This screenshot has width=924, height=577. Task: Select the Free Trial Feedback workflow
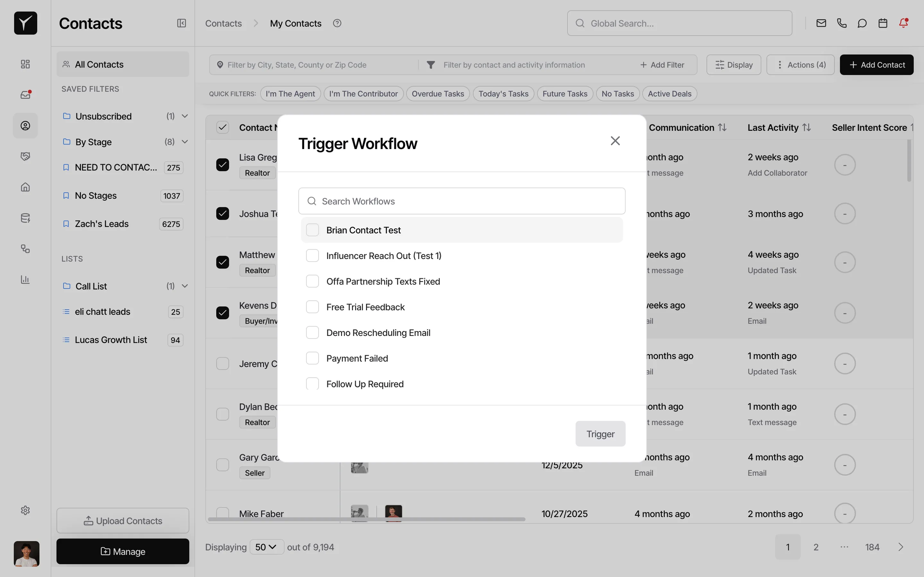[312, 306]
